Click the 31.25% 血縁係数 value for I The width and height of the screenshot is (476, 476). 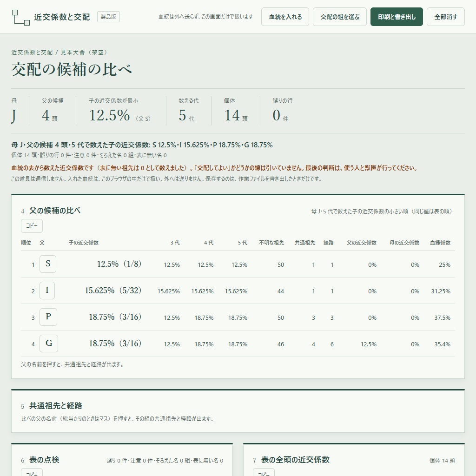coord(441,291)
